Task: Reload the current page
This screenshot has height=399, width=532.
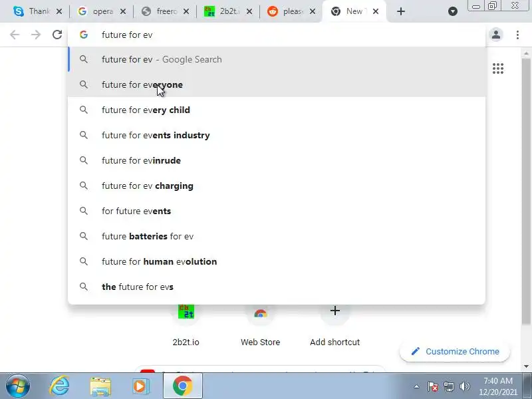Action: (x=57, y=35)
